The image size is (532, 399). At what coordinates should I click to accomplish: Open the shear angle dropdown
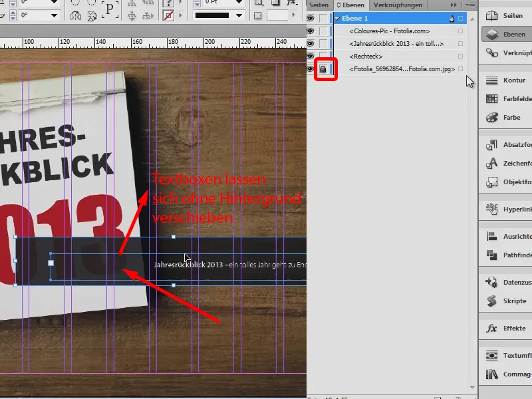(x=54, y=15)
